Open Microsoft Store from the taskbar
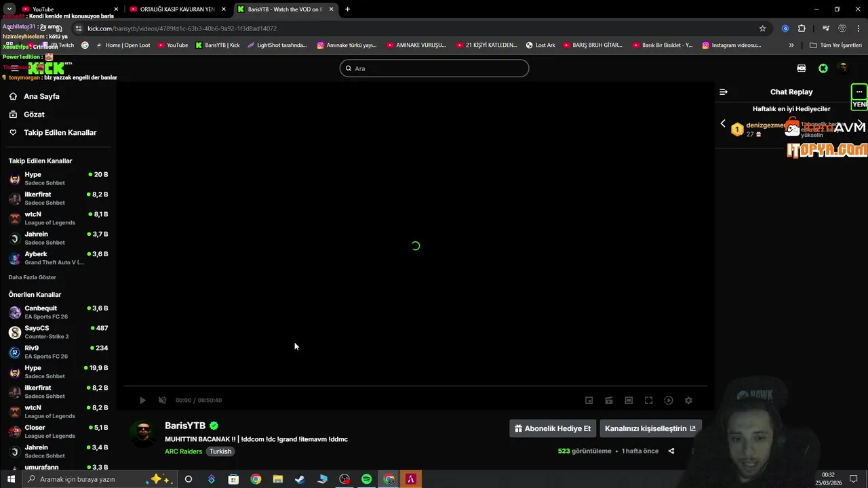 (x=233, y=479)
